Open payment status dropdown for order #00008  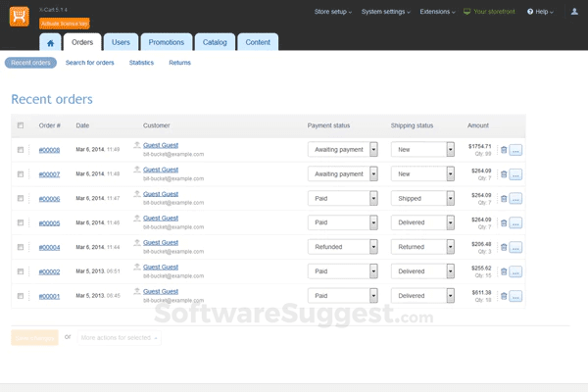[x=343, y=150]
